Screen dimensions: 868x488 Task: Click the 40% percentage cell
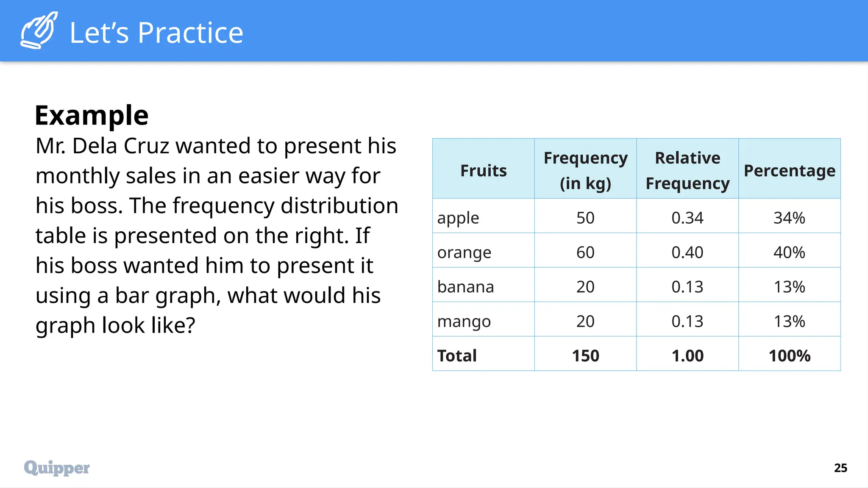coord(789,252)
